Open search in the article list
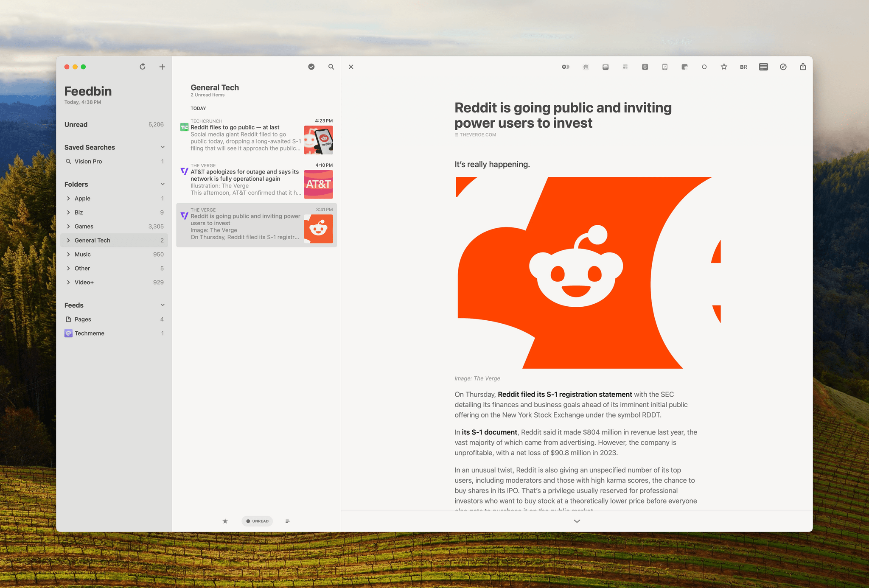The image size is (869, 588). click(331, 67)
